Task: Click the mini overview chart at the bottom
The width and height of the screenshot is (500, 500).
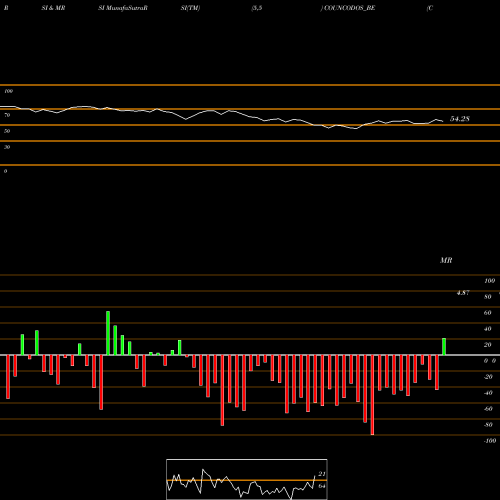Action: [247, 479]
